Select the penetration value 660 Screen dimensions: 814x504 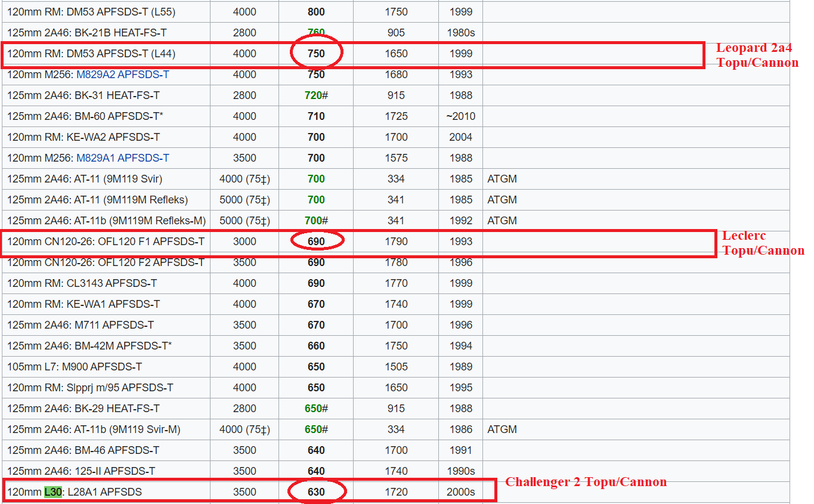(316, 346)
